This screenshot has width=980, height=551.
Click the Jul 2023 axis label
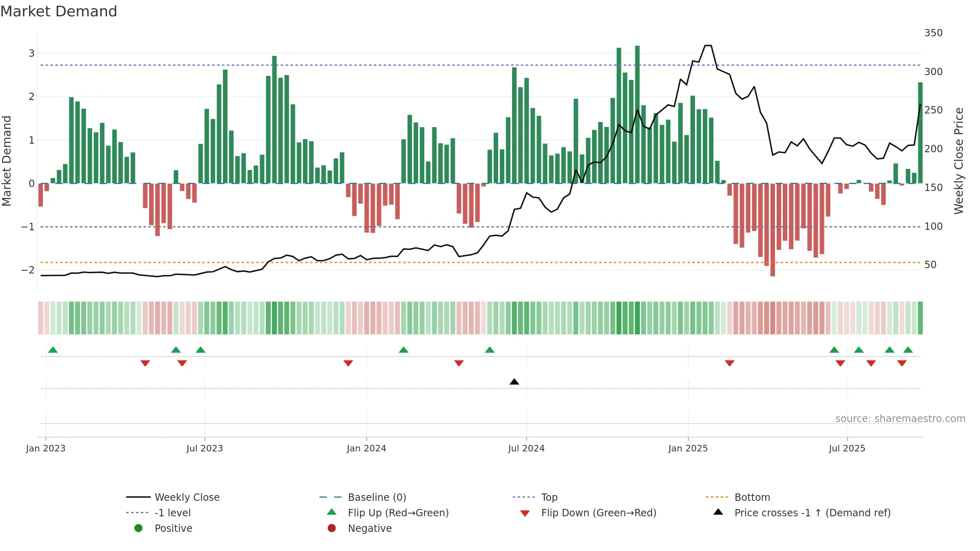(x=205, y=448)
